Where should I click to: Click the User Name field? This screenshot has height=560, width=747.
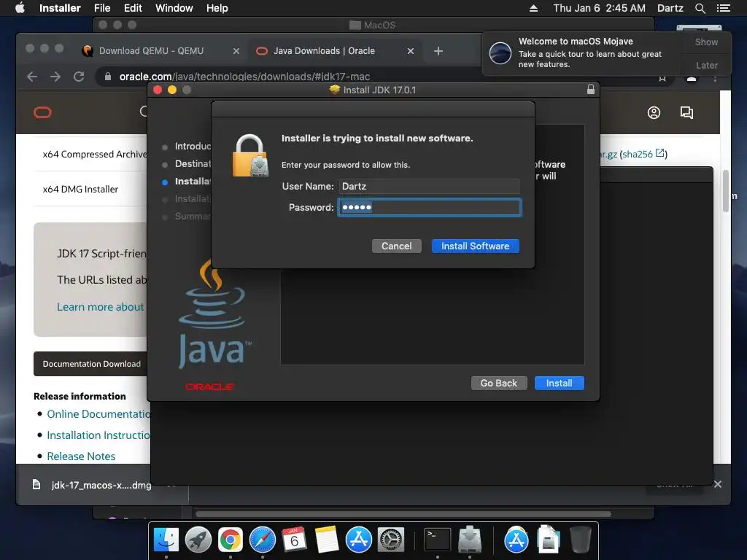429,186
